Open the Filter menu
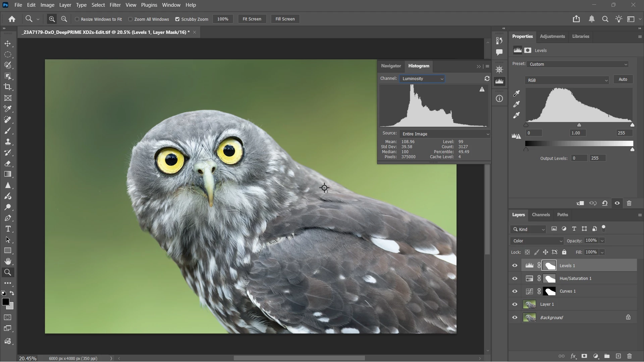Screen dimensions: 644x362 point(115,5)
